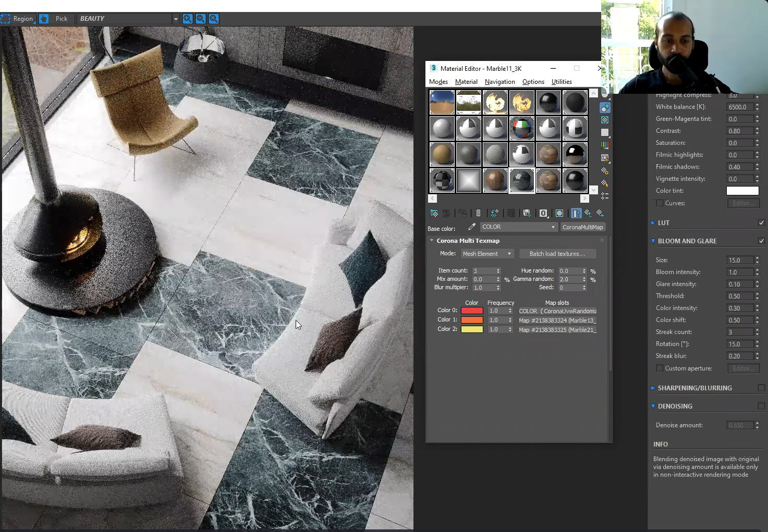This screenshot has height=532, width=768.
Task: Click the Gamma random value field
Action: pos(569,279)
